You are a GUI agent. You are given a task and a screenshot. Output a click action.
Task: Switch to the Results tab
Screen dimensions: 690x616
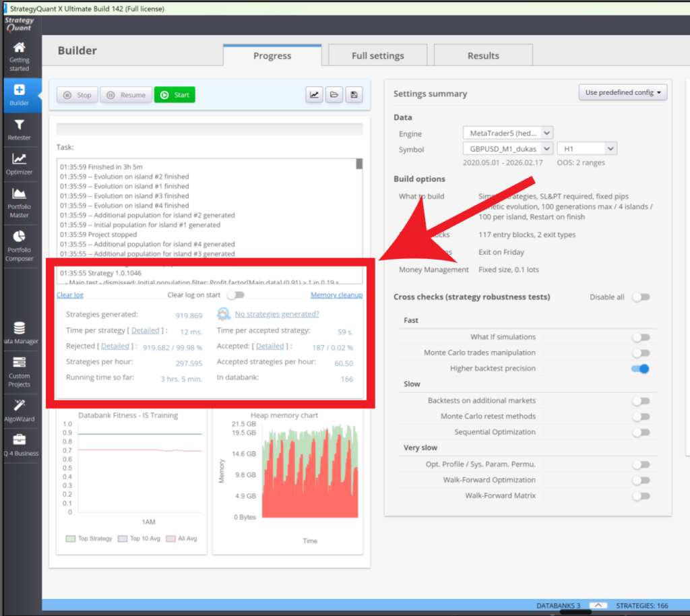point(483,56)
